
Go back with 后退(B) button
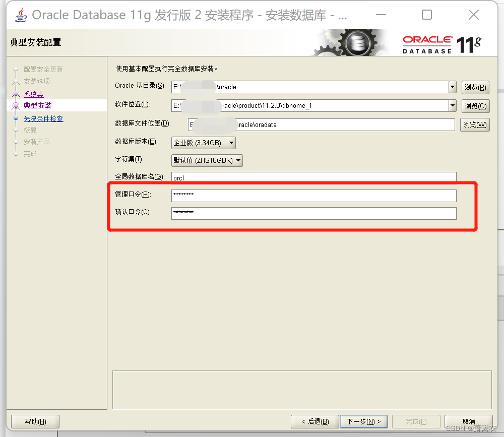pos(315,421)
